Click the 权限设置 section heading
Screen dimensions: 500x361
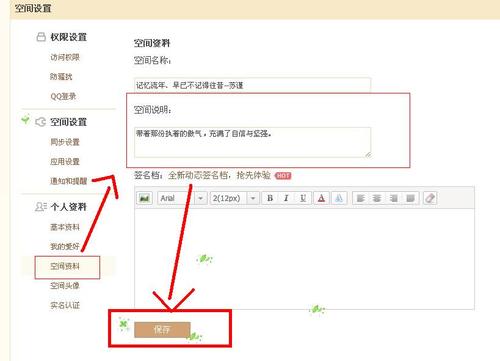coord(69,37)
